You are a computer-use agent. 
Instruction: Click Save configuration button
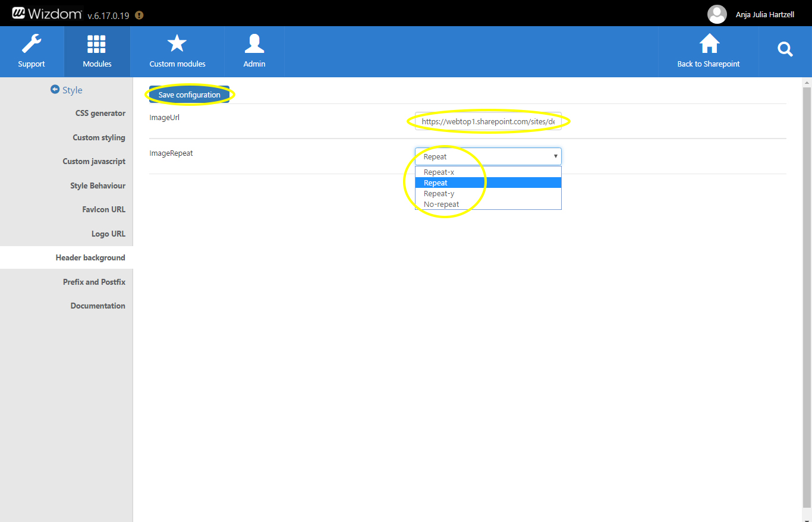(x=189, y=95)
